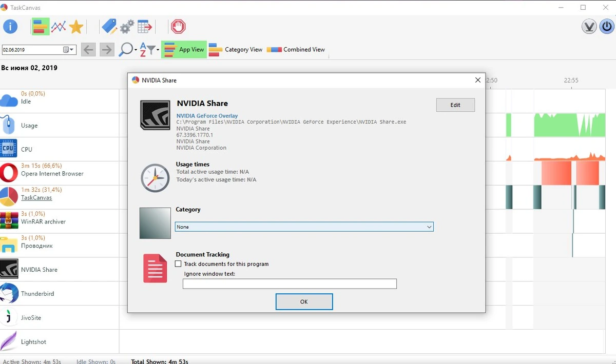Screen dimensions: 616x364
Task: Click NVIDIA Share icon in app list
Action: point(9,269)
